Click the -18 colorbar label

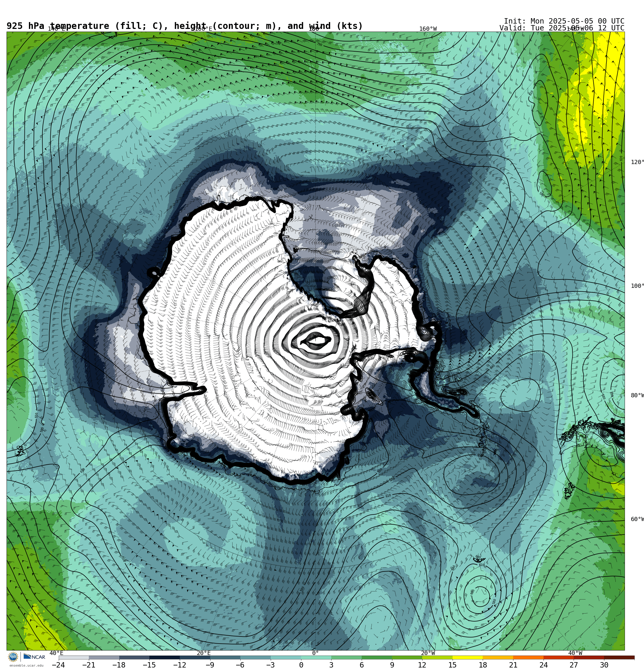tap(119, 665)
